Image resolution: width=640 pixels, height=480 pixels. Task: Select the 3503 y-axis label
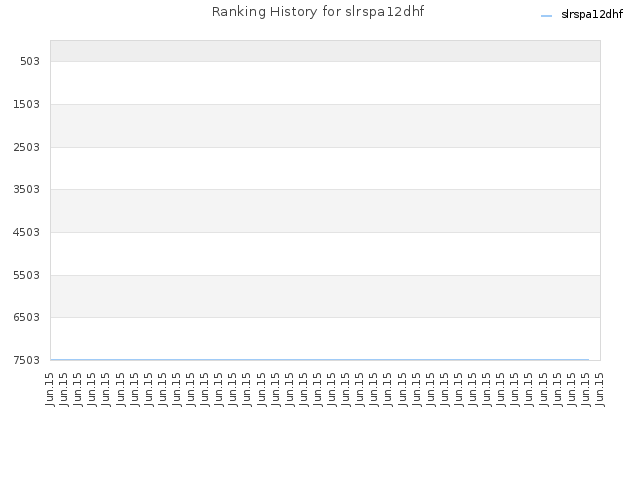coord(27,189)
